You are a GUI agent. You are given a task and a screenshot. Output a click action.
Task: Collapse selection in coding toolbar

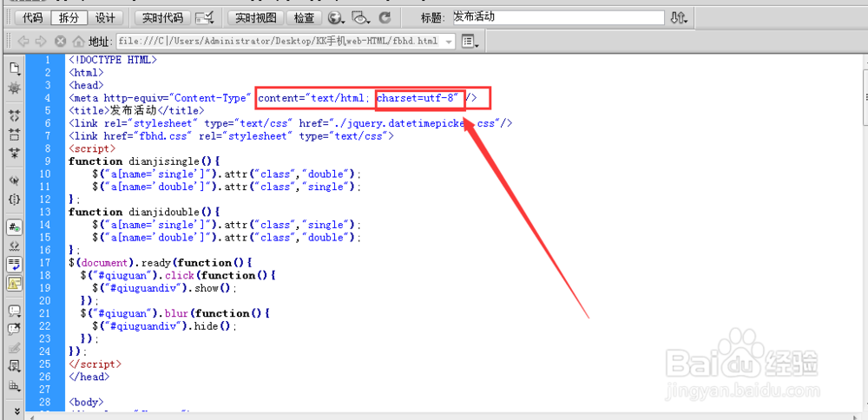tap(15, 134)
